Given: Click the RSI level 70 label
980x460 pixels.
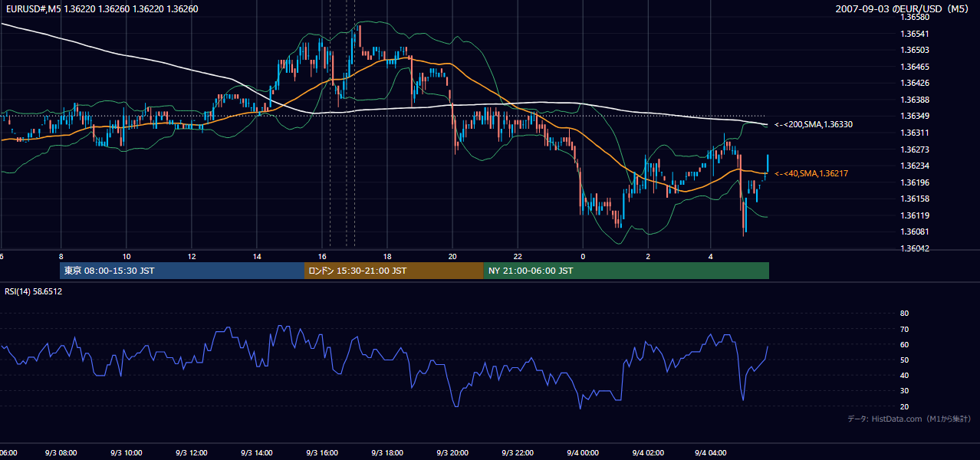Looking at the screenshot, I should tap(904, 329).
